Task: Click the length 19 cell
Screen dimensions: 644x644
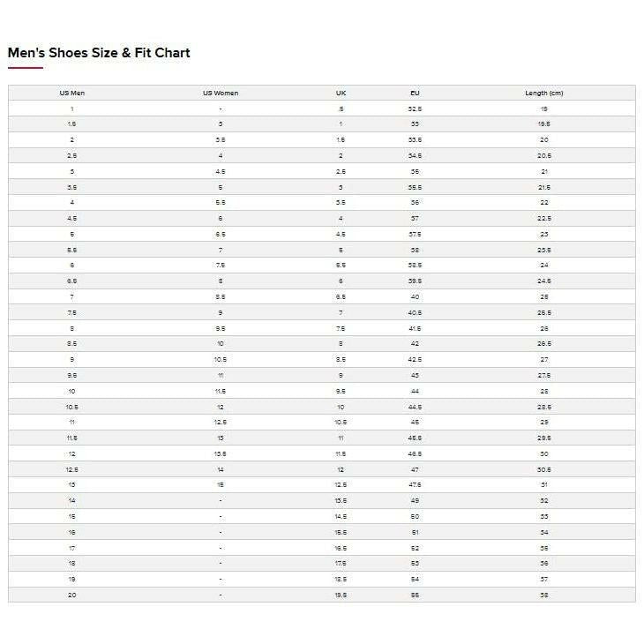Action: (x=543, y=109)
